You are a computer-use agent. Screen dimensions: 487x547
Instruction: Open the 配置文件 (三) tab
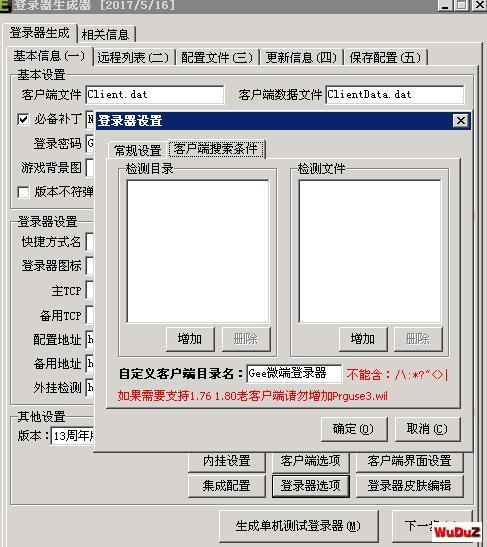point(217,57)
